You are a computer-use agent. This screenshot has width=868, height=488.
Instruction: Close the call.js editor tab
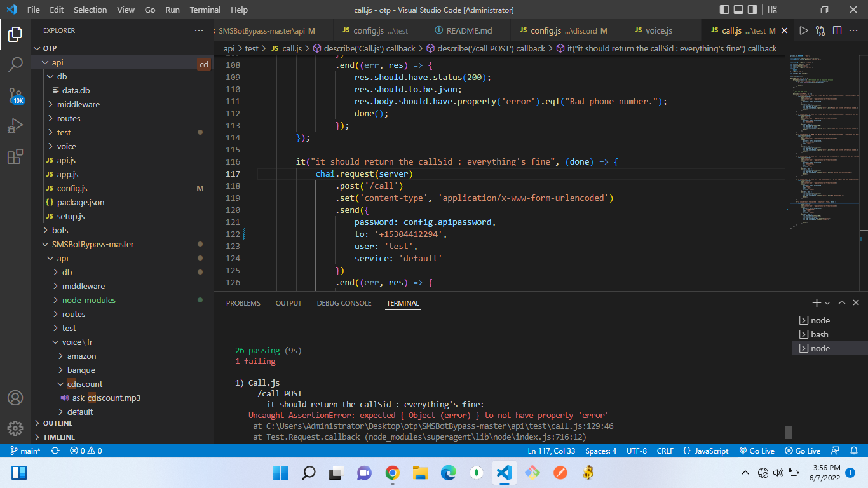pos(784,30)
